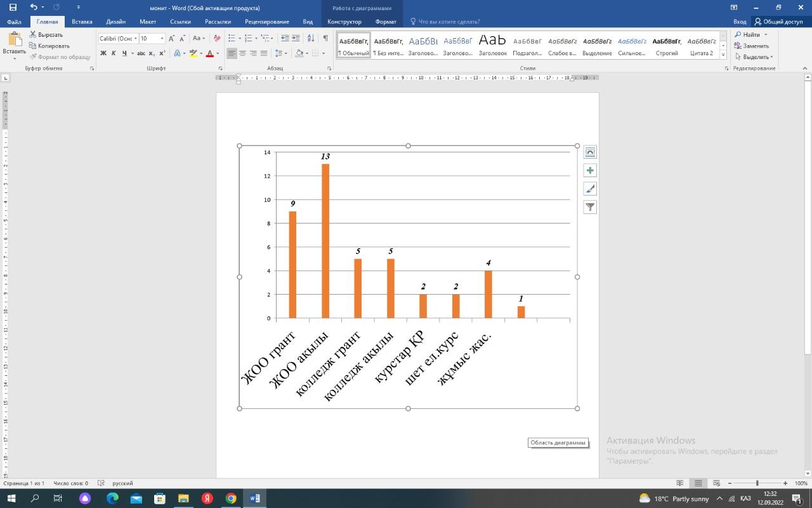
Task: Toggle italic formatting (К)
Action: point(114,53)
